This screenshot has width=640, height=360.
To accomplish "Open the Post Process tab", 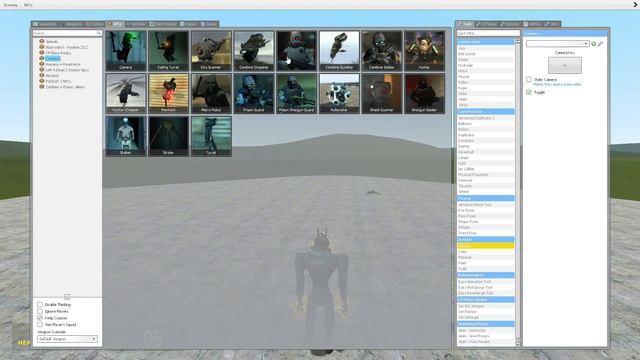I will [x=163, y=24].
